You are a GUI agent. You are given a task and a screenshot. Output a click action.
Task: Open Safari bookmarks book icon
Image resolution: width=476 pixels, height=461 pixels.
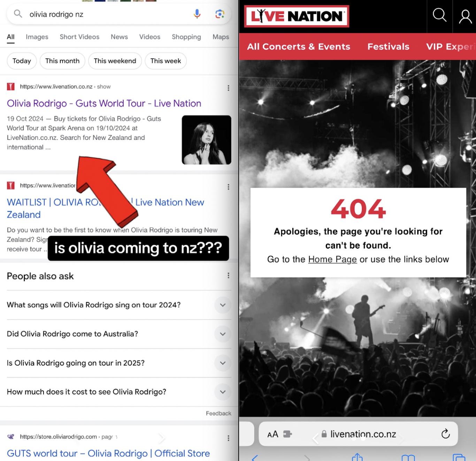pyautogui.click(x=408, y=458)
